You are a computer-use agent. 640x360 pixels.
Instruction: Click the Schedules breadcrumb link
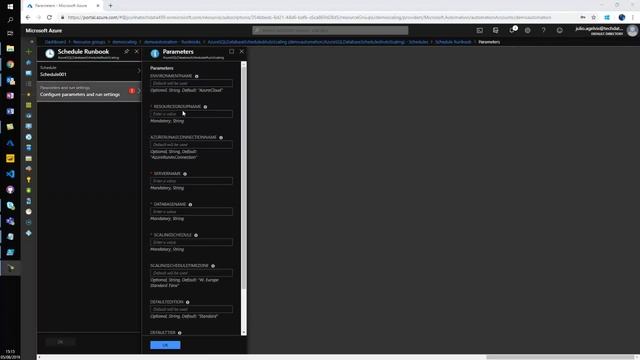[418, 42]
